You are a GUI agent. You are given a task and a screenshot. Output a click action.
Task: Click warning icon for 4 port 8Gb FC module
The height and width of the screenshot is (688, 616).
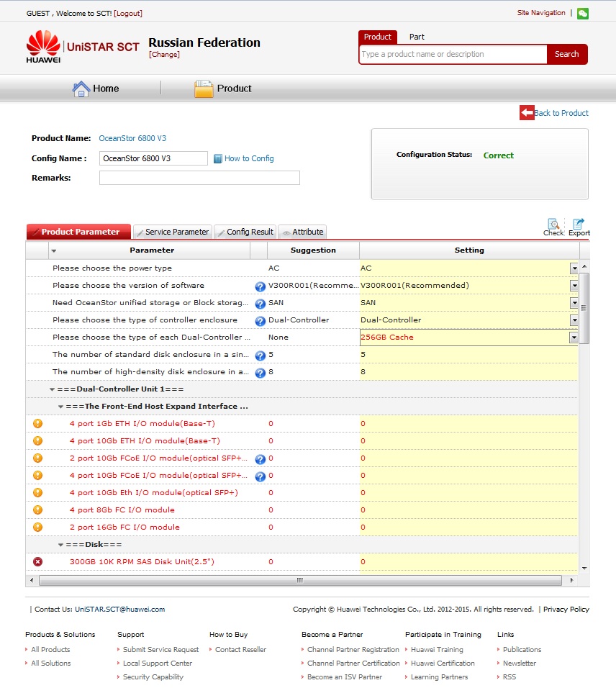point(37,510)
